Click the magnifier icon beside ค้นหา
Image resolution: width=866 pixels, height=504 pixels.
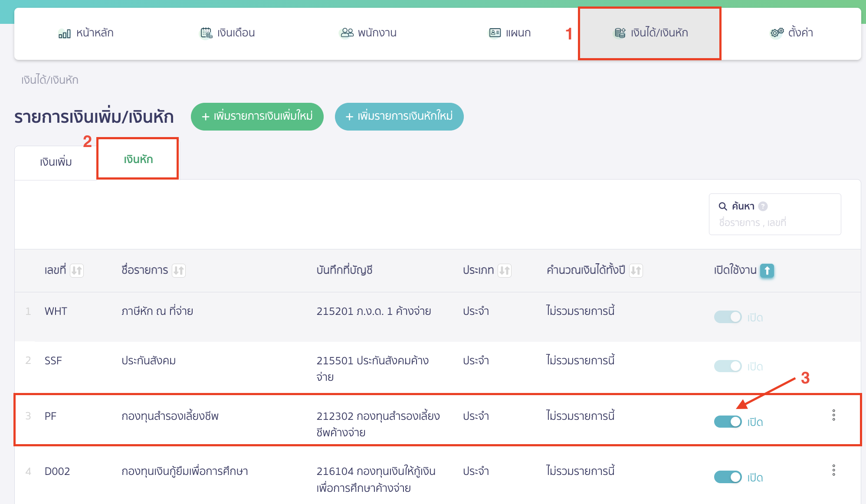point(724,206)
